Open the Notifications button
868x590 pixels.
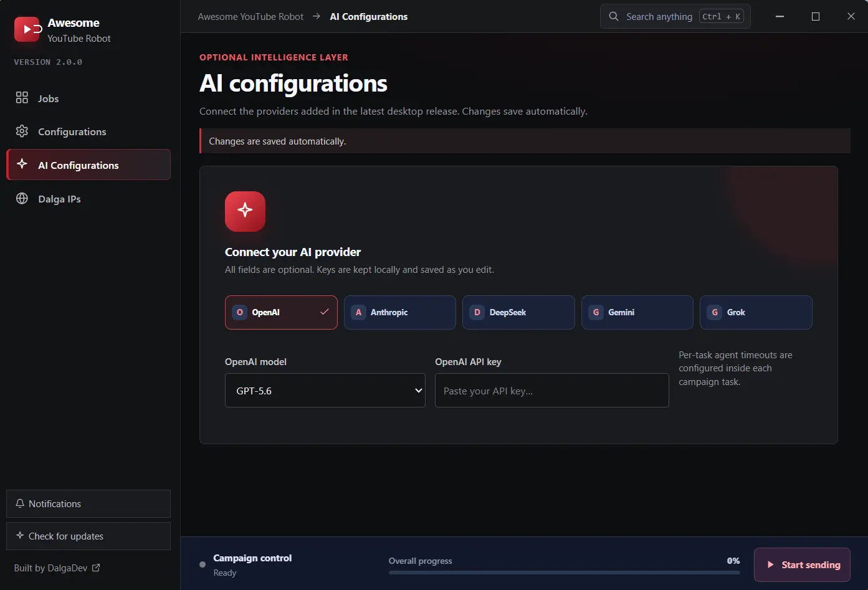(88, 503)
